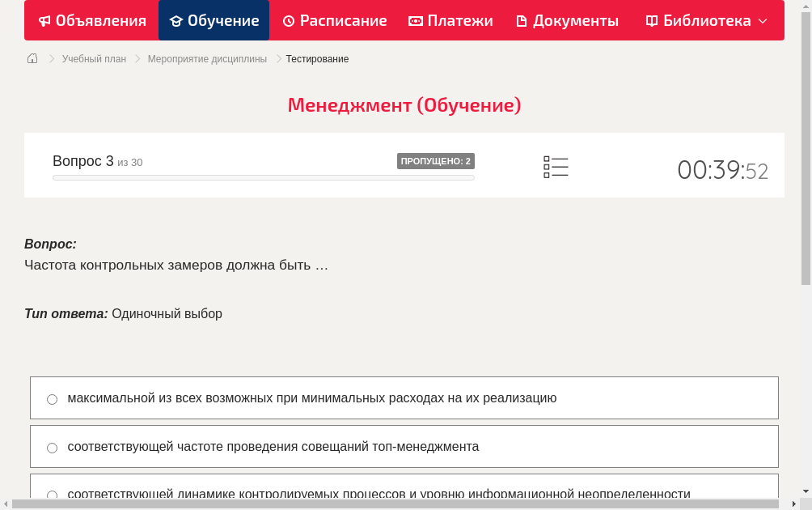Switch to the Обучение section

click(x=214, y=20)
